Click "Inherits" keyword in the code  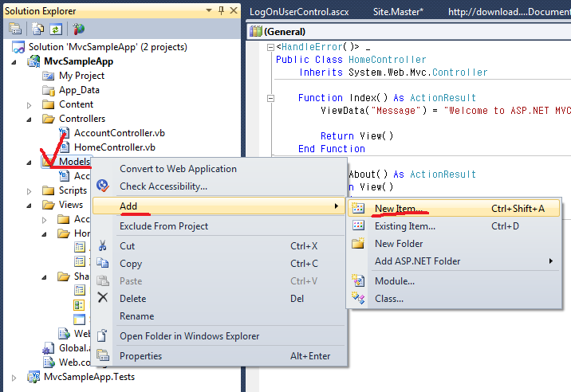click(321, 73)
